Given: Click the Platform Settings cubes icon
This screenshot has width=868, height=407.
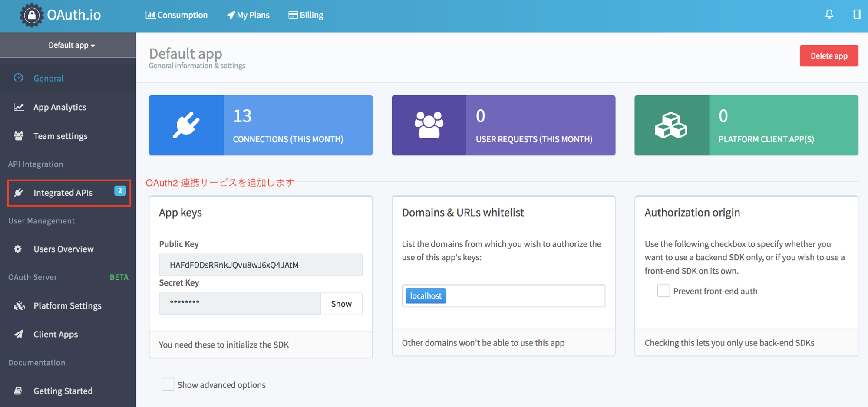Looking at the screenshot, I should point(19,306).
